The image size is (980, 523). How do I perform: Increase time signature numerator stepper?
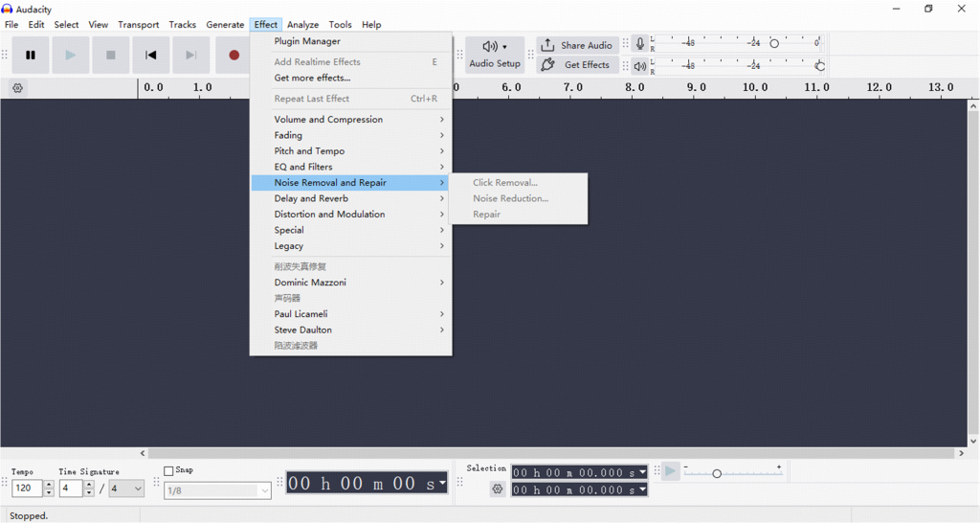89,485
